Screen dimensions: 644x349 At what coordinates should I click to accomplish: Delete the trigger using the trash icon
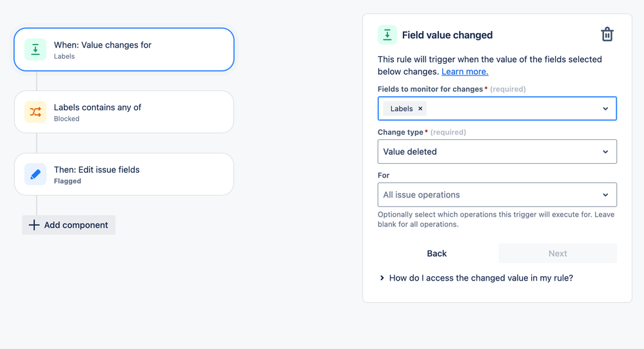(x=607, y=35)
